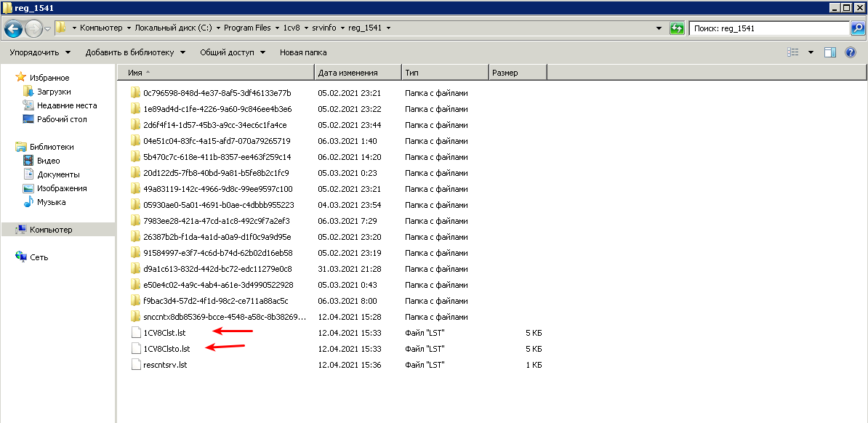868x423 pixels.
Task: Click the search magnifier icon
Action: [x=857, y=28]
